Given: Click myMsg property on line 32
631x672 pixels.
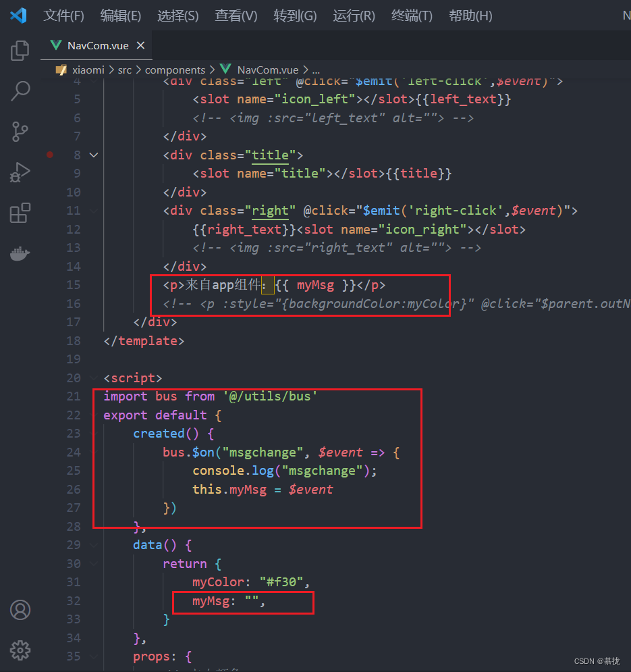Looking at the screenshot, I should (211, 601).
